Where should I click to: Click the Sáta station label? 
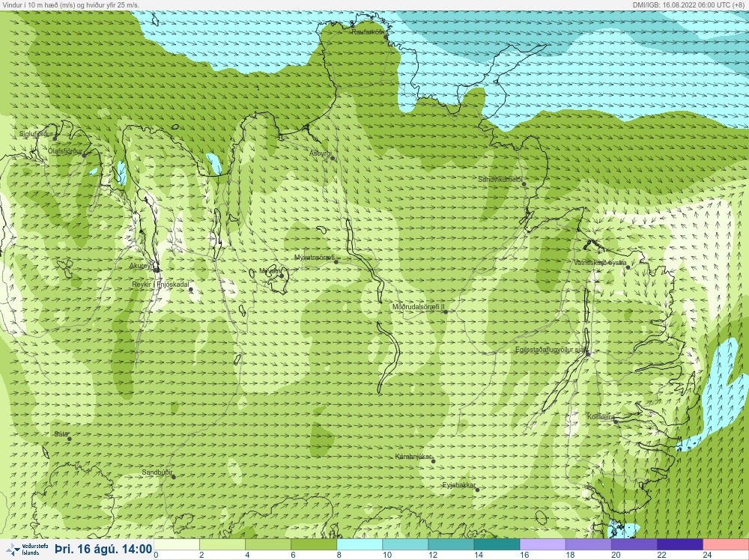point(61,434)
